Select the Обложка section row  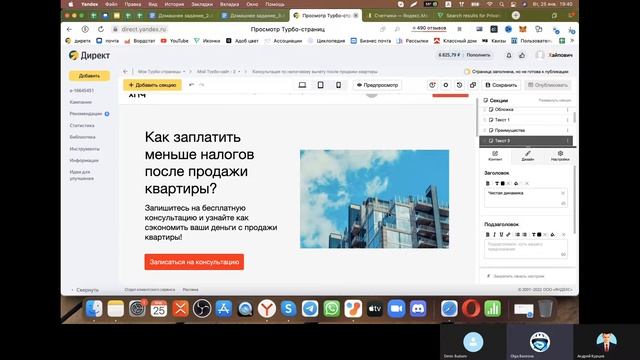tap(526, 109)
